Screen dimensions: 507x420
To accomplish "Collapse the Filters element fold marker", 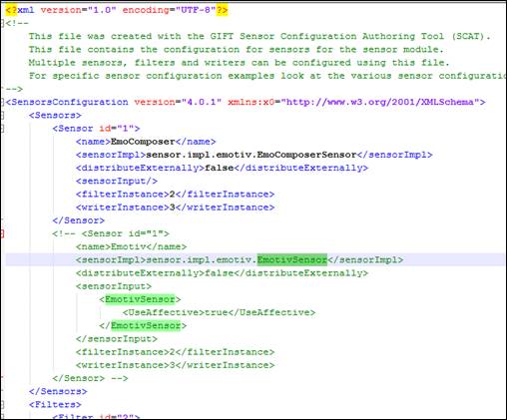I will 2,405.
